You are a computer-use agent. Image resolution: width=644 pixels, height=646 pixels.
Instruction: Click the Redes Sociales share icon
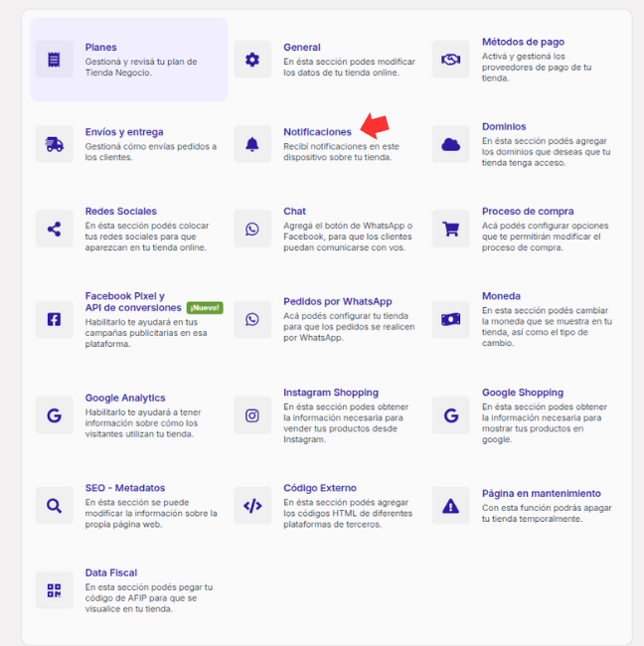click(x=54, y=229)
